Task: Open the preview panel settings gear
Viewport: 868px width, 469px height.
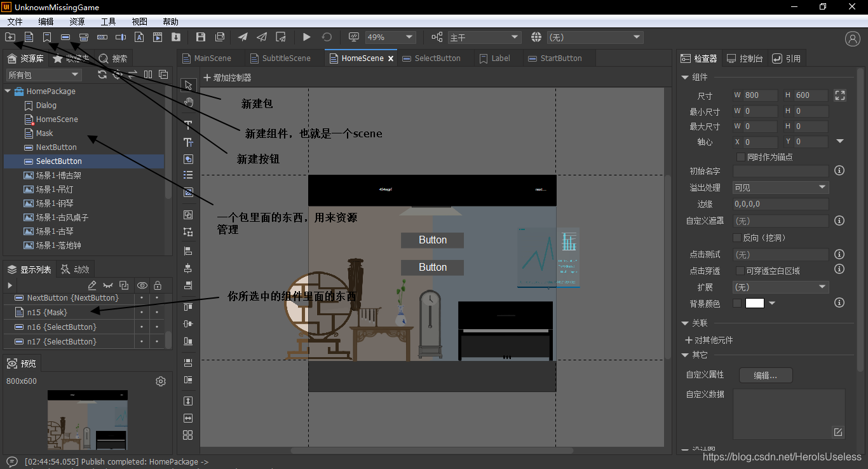Action: pyautogui.click(x=161, y=381)
